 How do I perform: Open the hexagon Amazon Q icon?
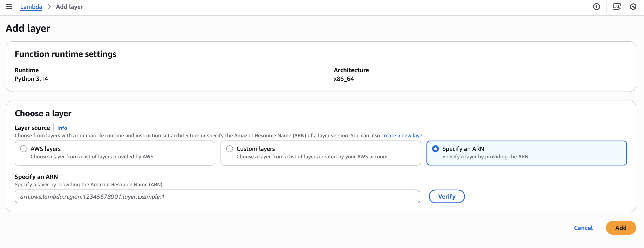click(633, 7)
